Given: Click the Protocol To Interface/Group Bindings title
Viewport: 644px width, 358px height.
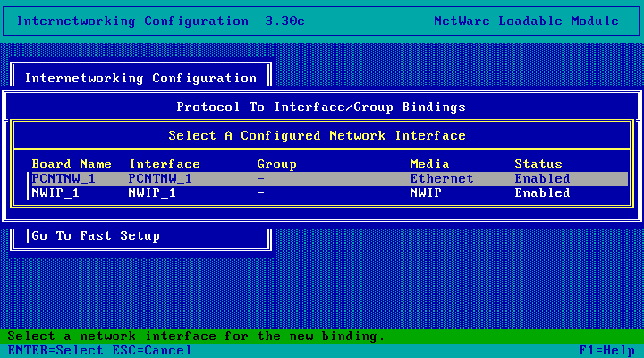Looking at the screenshot, I should [321, 107].
